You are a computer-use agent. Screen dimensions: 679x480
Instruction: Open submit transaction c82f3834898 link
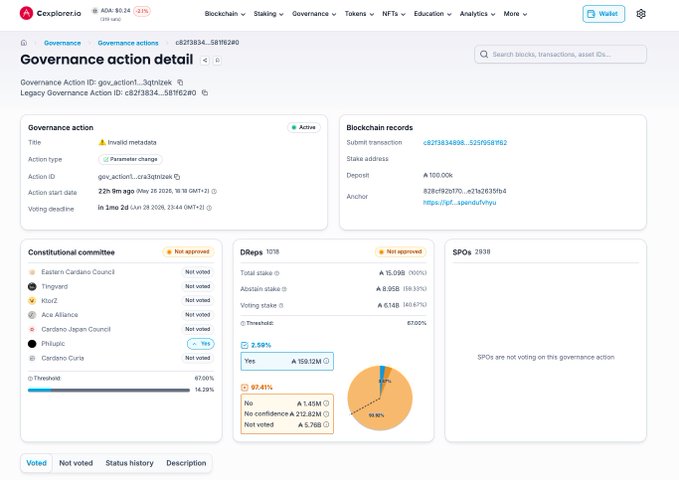pos(465,143)
